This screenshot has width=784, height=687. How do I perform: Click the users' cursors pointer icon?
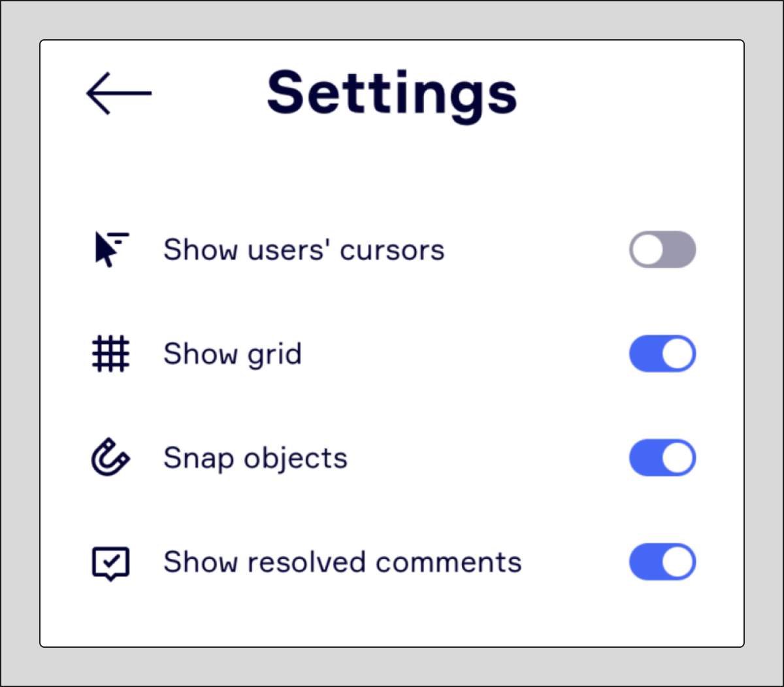pyautogui.click(x=111, y=249)
